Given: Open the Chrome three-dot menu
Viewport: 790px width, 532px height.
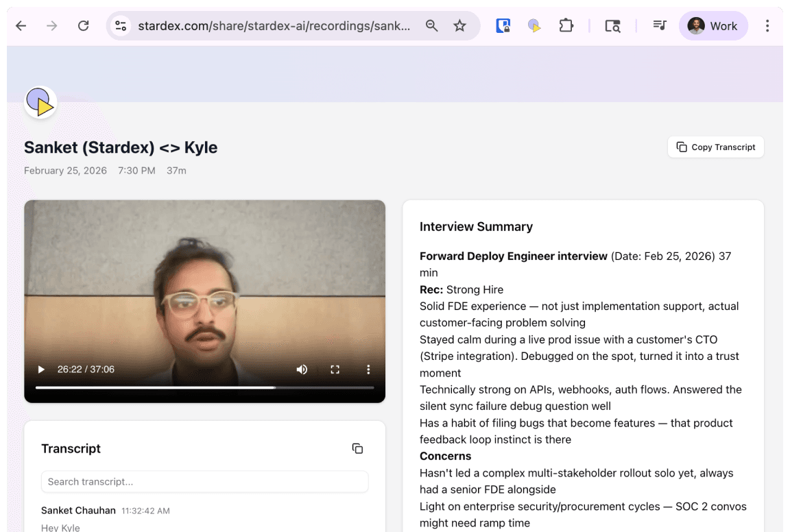Looking at the screenshot, I should tap(767, 25).
